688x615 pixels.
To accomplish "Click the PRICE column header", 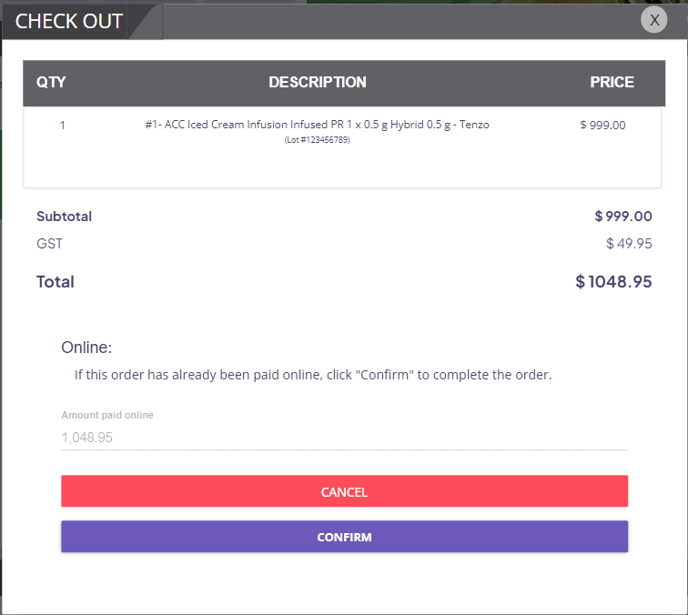I will (612, 82).
